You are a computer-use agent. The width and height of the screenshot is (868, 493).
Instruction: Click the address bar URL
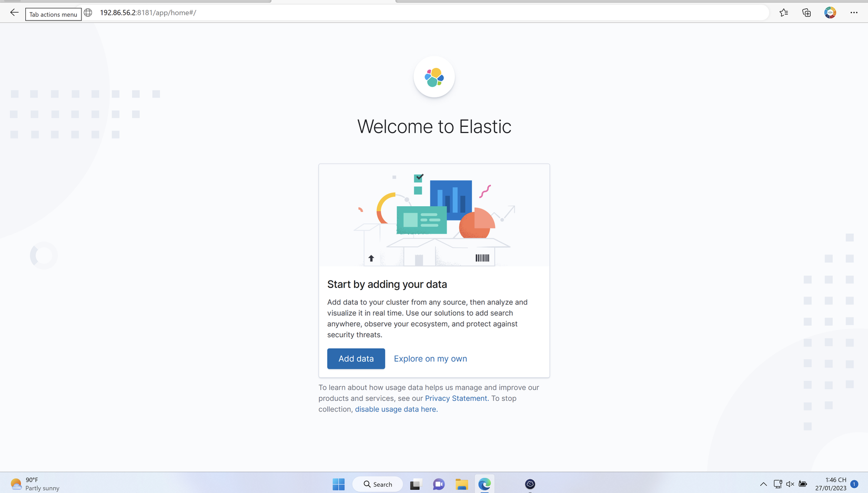pyautogui.click(x=148, y=13)
